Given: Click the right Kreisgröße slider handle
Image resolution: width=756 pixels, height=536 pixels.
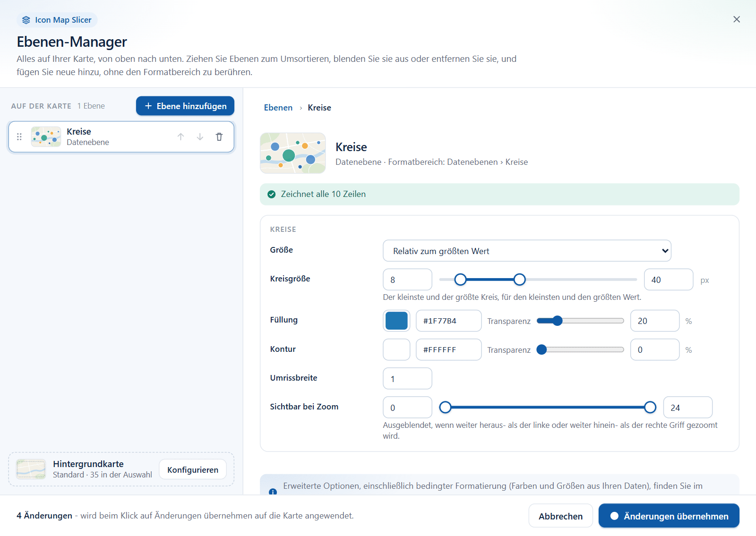Looking at the screenshot, I should tap(519, 280).
